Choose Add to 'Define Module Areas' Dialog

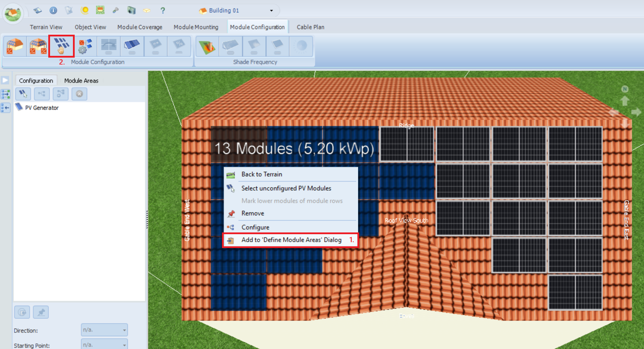click(291, 240)
